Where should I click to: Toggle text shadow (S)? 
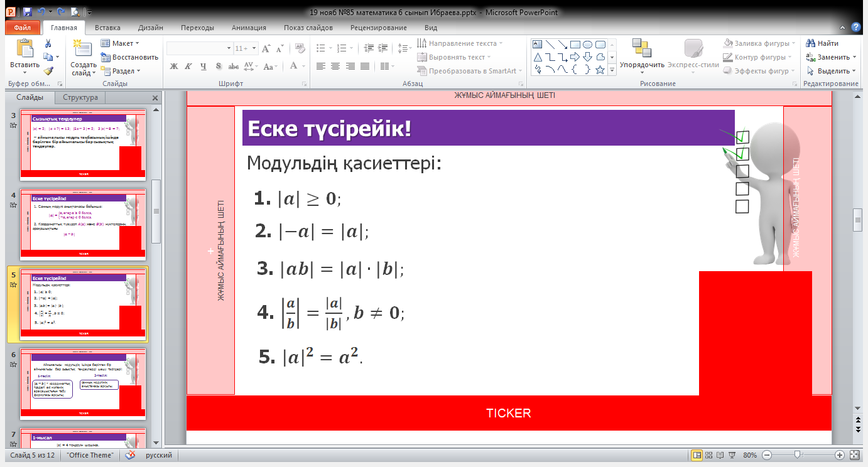click(x=217, y=66)
